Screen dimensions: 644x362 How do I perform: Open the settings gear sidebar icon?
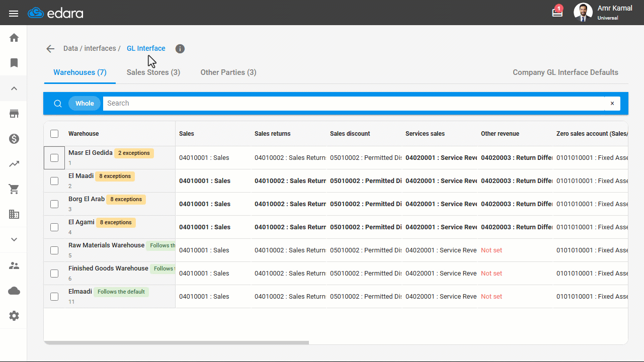pyautogui.click(x=14, y=316)
